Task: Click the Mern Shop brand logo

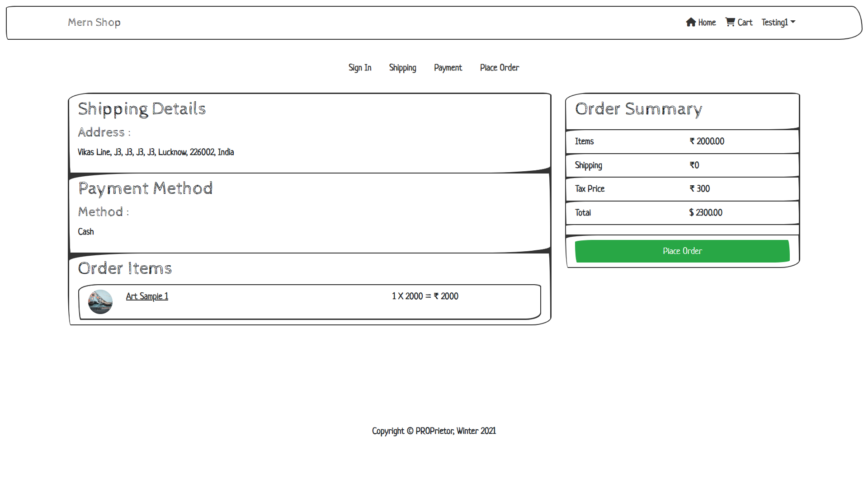Action: click(x=94, y=22)
